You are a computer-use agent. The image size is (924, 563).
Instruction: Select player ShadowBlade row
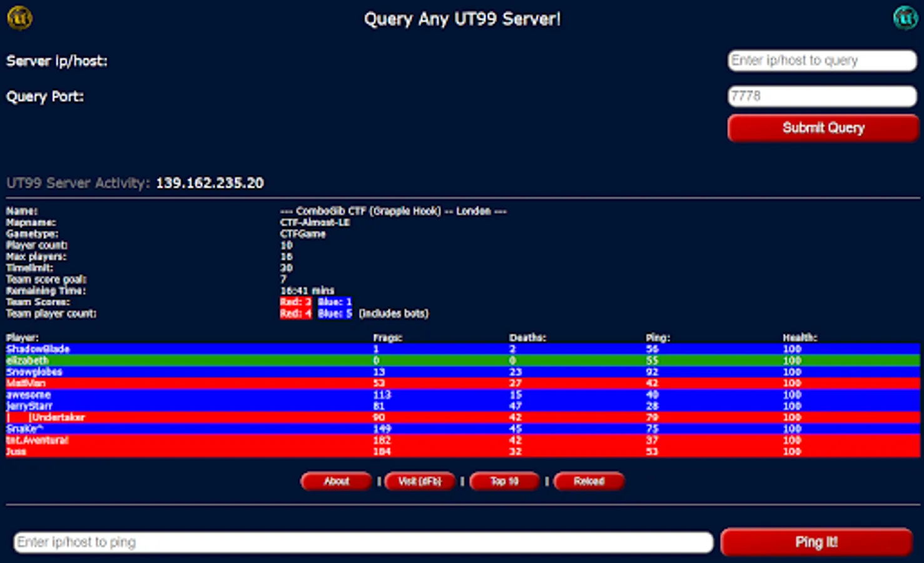462,349
